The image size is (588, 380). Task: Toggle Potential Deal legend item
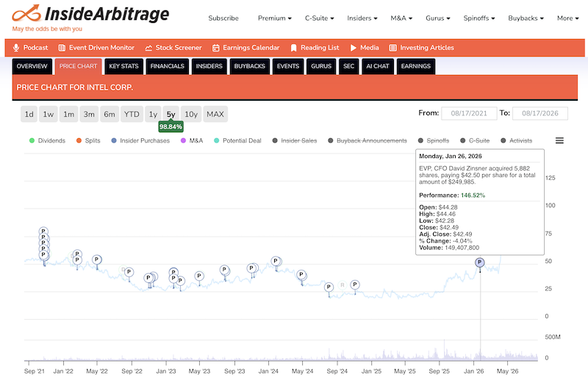pos(237,140)
